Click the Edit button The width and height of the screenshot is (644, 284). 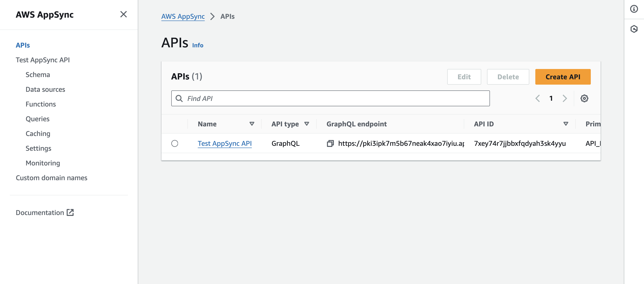pyautogui.click(x=464, y=77)
